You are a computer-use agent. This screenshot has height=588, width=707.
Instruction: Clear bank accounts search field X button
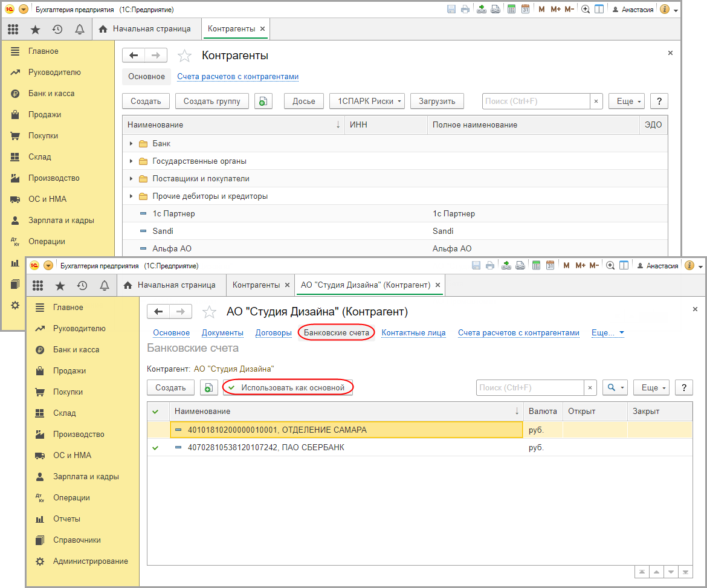pos(590,387)
